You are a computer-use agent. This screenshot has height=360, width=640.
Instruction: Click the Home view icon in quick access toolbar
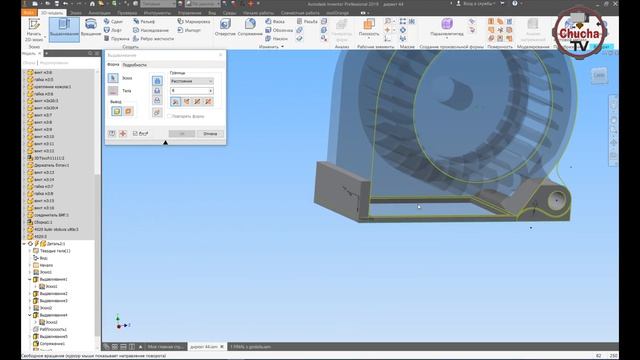pyautogui.click(x=92, y=4)
